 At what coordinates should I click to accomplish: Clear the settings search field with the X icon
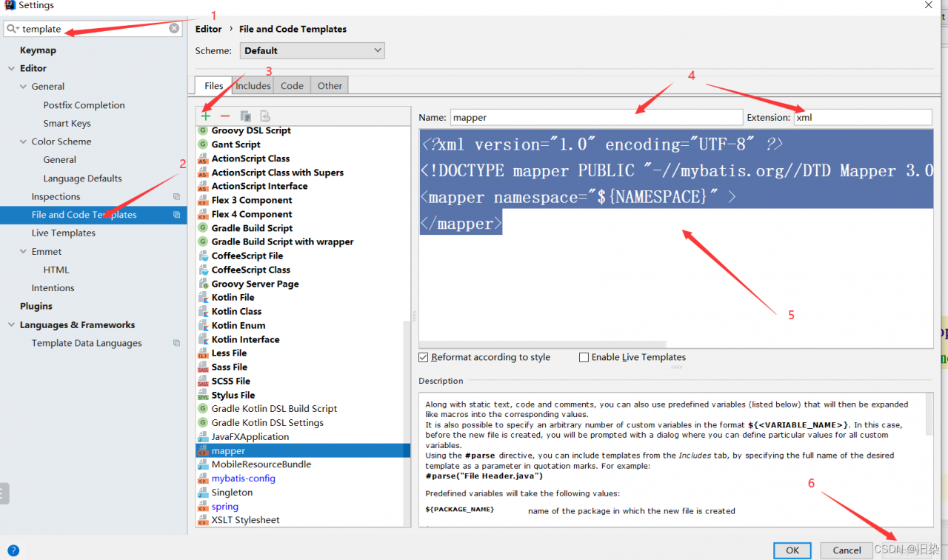coord(174,29)
